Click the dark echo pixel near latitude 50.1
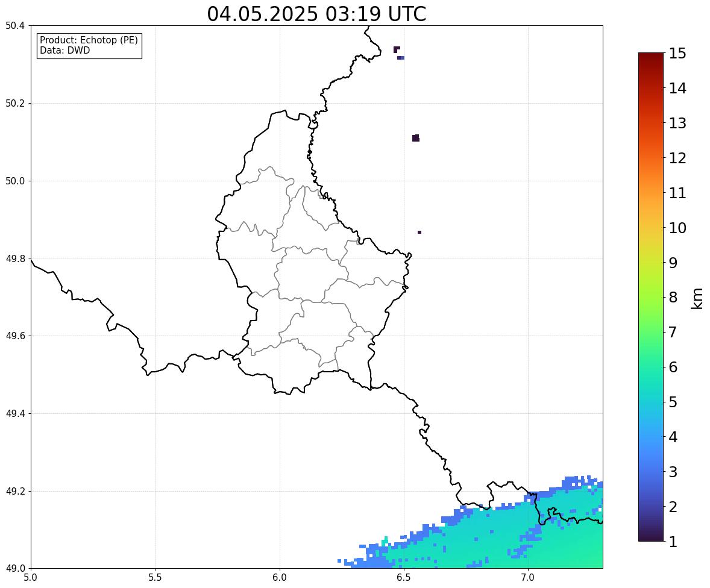 pyautogui.click(x=416, y=138)
